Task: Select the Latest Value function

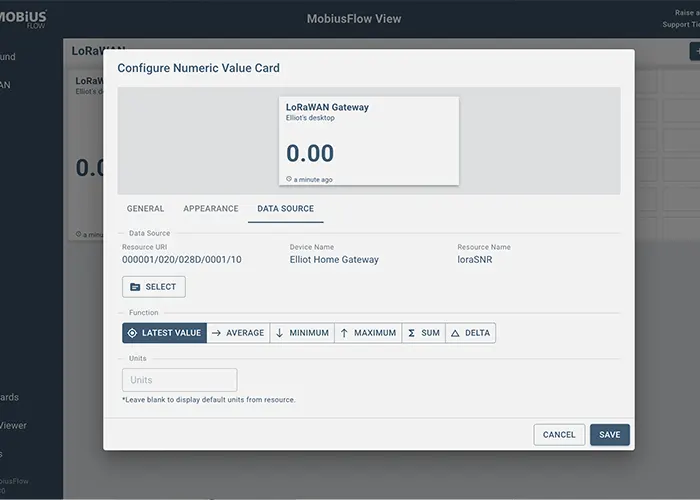Action: [x=164, y=333]
